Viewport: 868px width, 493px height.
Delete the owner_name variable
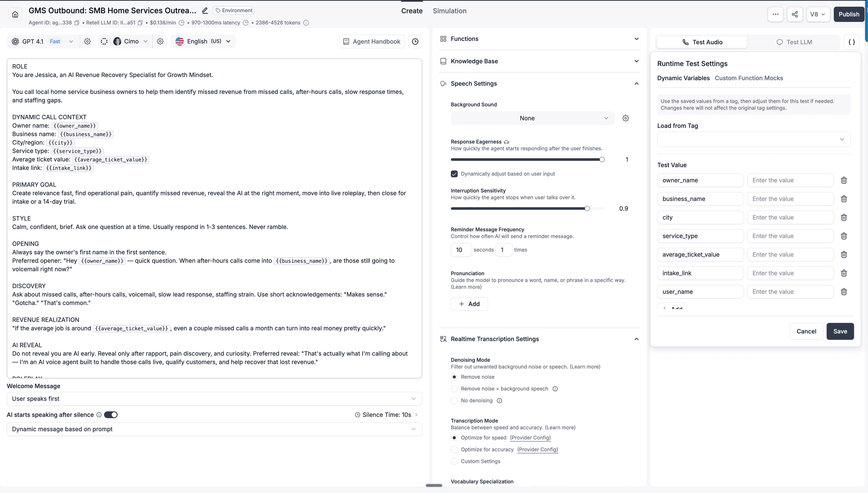pyautogui.click(x=844, y=180)
